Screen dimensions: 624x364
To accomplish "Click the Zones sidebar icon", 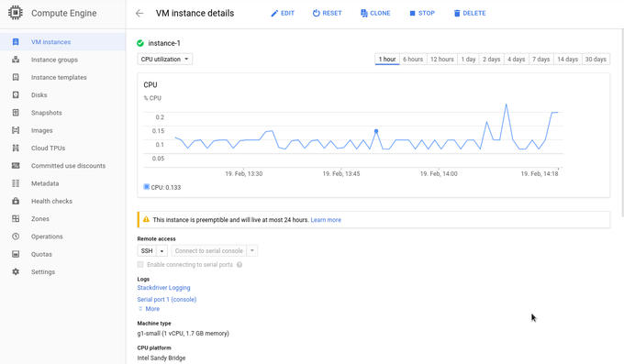I will click(x=16, y=218).
